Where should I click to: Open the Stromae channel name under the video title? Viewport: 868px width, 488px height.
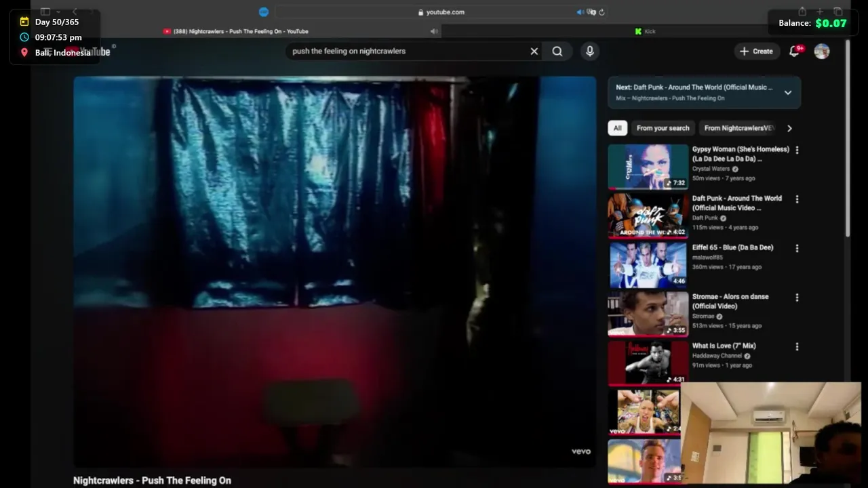click(703, 317)
